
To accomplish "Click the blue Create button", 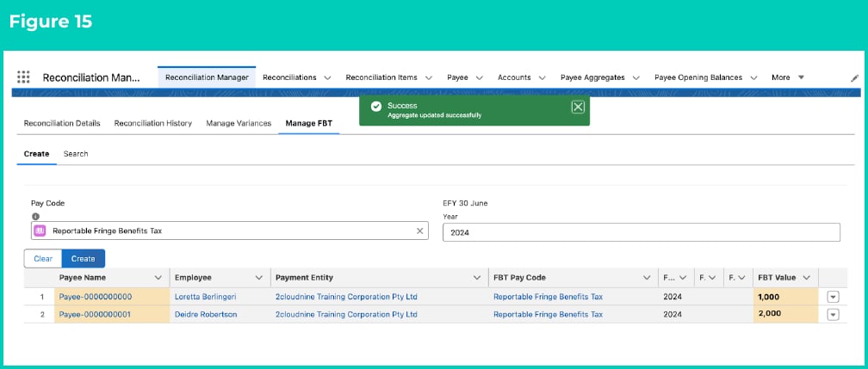I will point(83,258).
